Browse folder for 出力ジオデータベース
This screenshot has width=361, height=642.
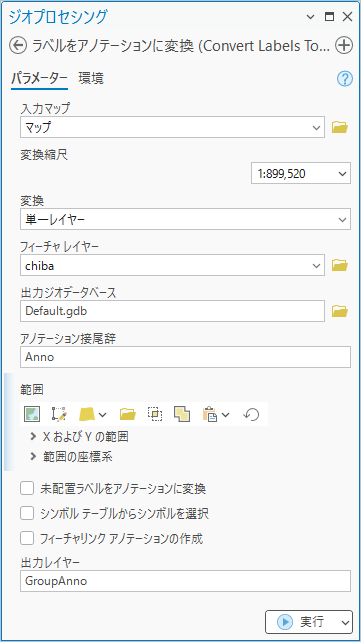[340, 312]
